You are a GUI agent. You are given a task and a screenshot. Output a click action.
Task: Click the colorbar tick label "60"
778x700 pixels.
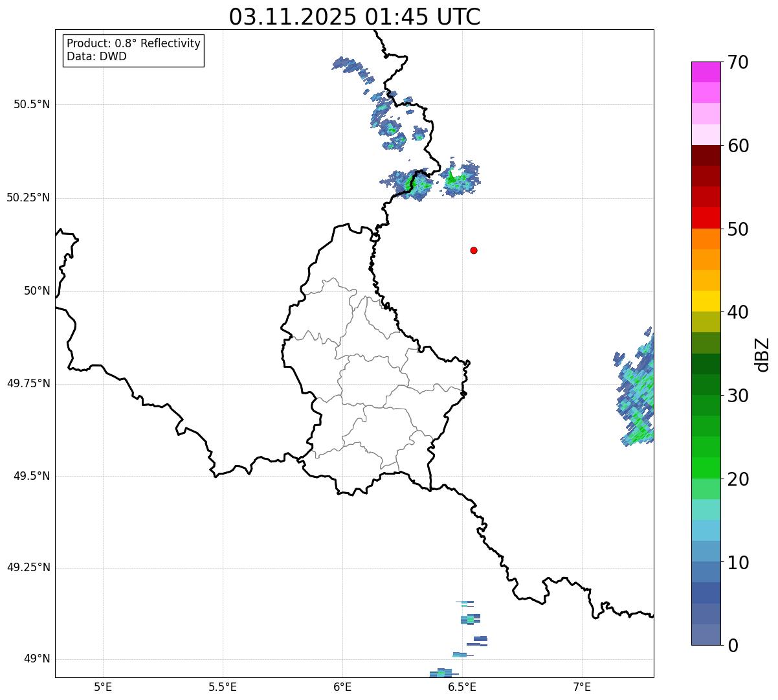738,146
